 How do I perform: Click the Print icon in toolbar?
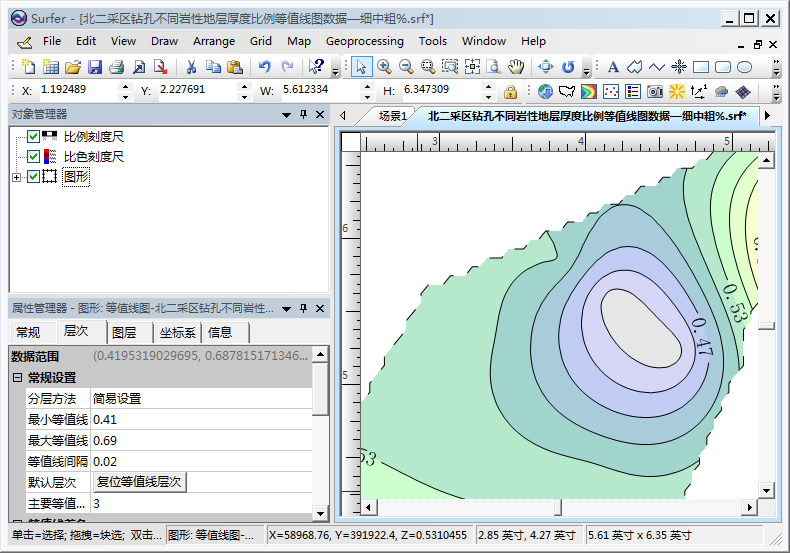(116, 66)
